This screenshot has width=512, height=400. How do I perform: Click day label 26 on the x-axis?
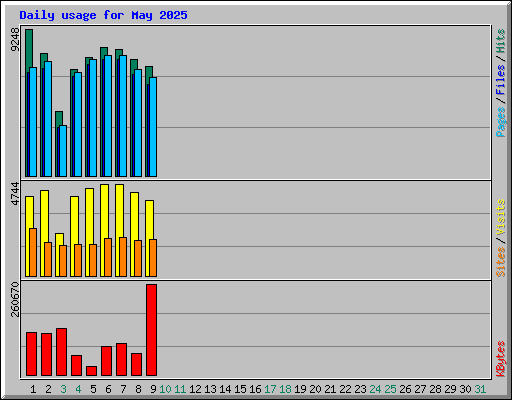[405, 389]
